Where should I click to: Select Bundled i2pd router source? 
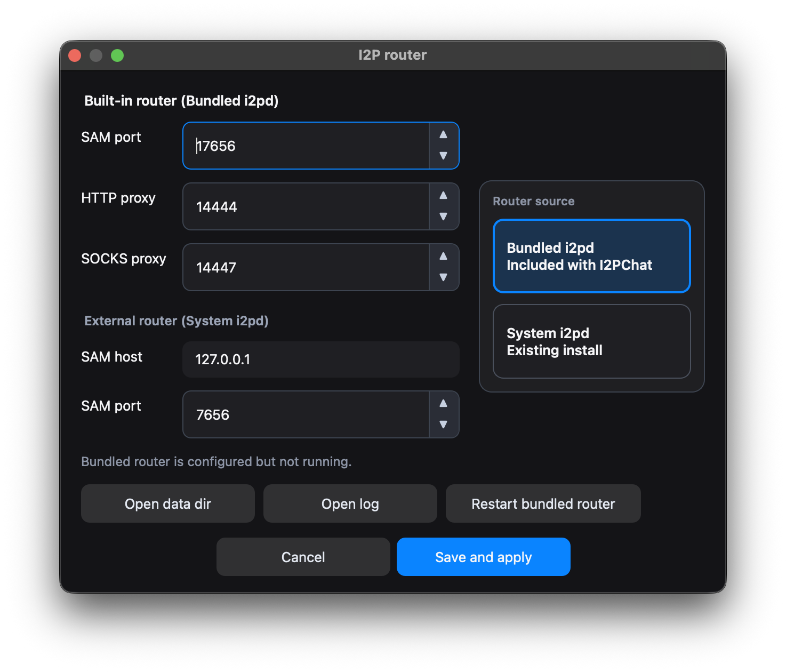(x=592, y=256)
